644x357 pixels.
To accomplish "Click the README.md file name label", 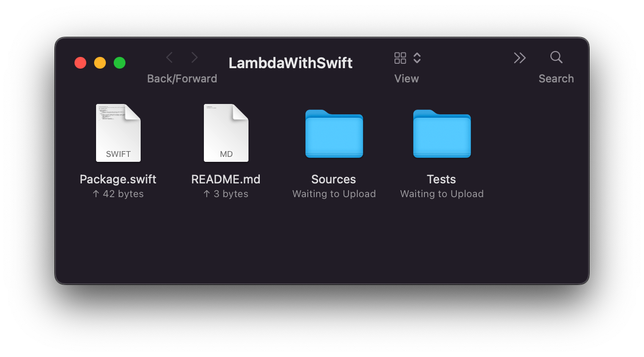I will [226, 179].
